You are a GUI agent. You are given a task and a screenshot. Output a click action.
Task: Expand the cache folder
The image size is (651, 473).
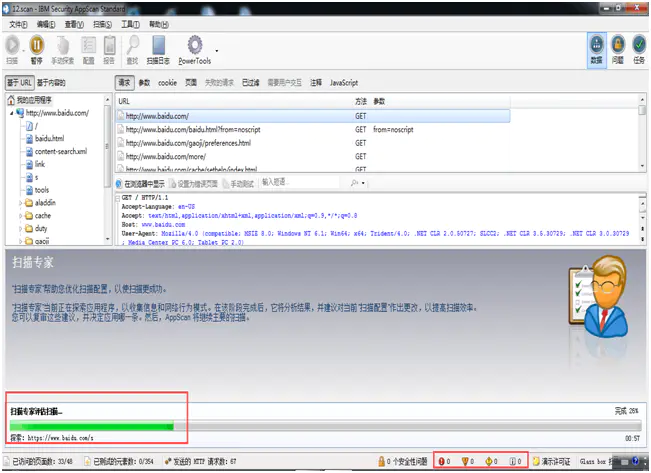(21, 216)
